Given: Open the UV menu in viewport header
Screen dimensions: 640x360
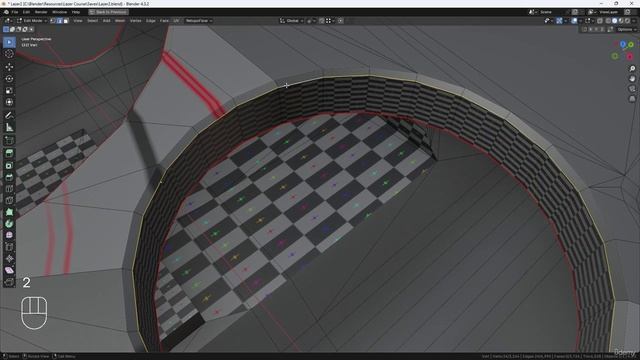Looking at the screenshot, I should tap(176, 21).
